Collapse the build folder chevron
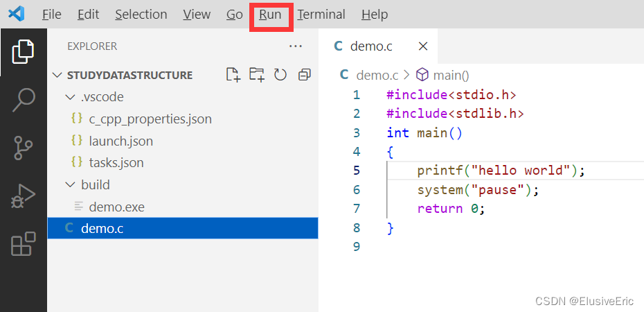 click(x=70, y=185)
